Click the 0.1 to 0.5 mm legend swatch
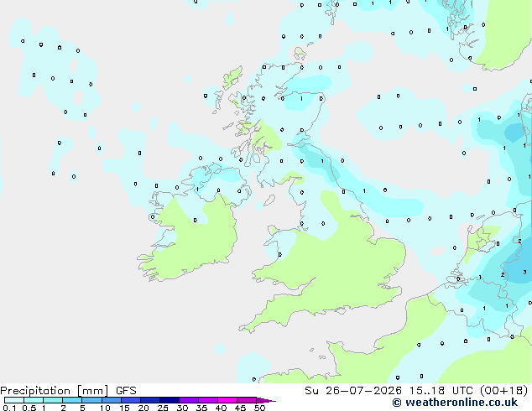 (14, 400)
